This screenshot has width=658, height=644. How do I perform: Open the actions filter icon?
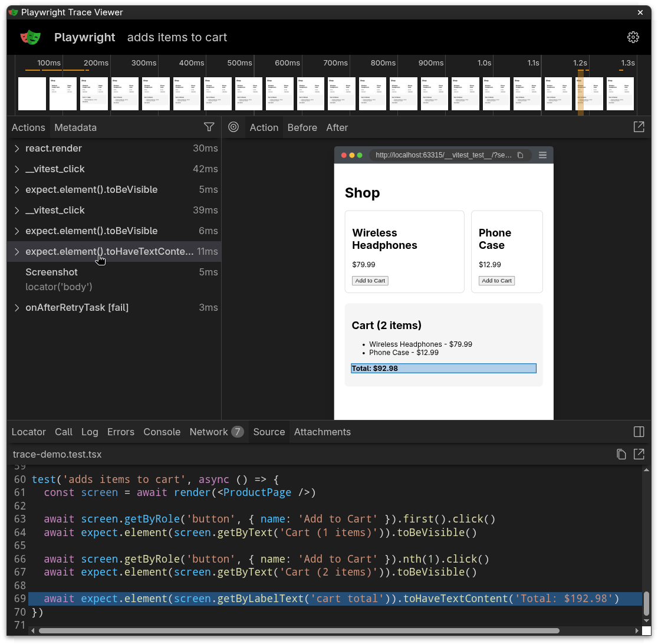pos(209,127)
